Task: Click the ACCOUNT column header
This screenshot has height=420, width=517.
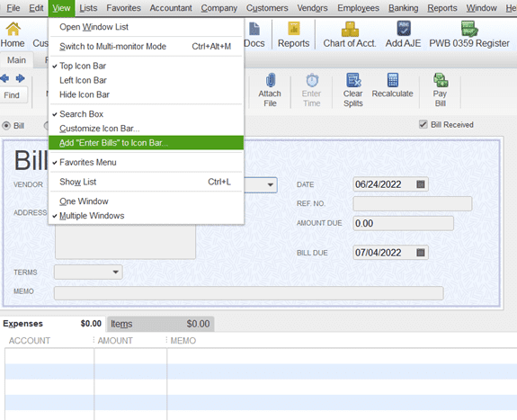Action: (30, 341)
